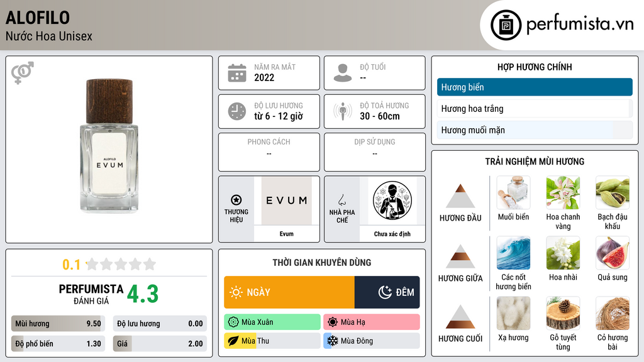Select the Quả sung fig note image
Image resolution: width=644 pixels, height=362 pixels.
(x=613, y=253)
